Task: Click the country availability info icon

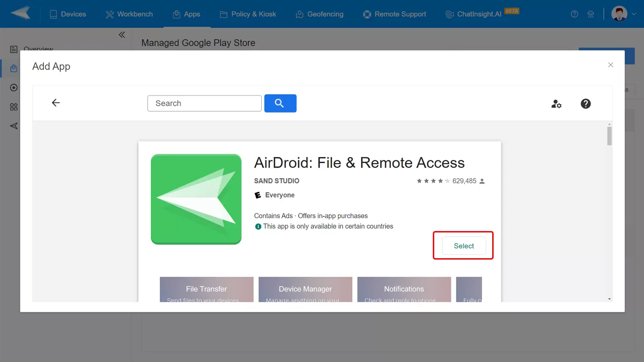Action: coord(258,226)
